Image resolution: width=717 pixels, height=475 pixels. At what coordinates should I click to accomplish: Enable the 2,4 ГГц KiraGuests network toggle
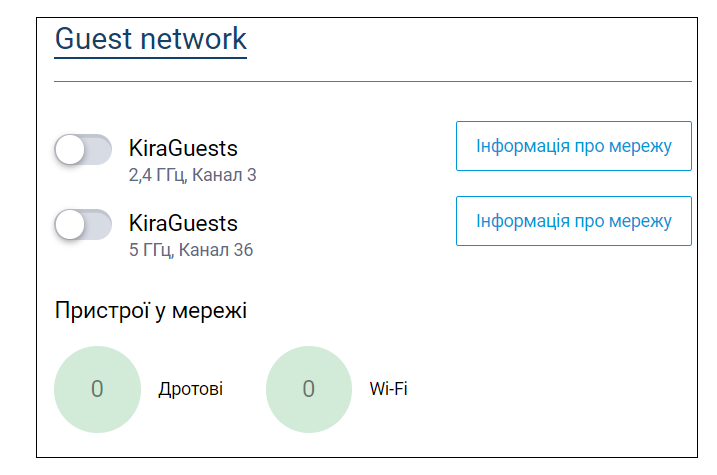click(x=83, y=149)
